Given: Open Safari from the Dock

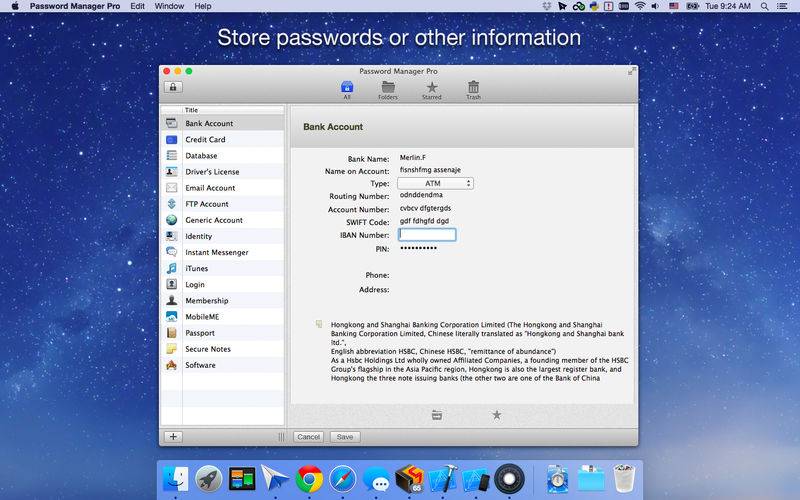Looking at the screenshot, I should 342,479.
